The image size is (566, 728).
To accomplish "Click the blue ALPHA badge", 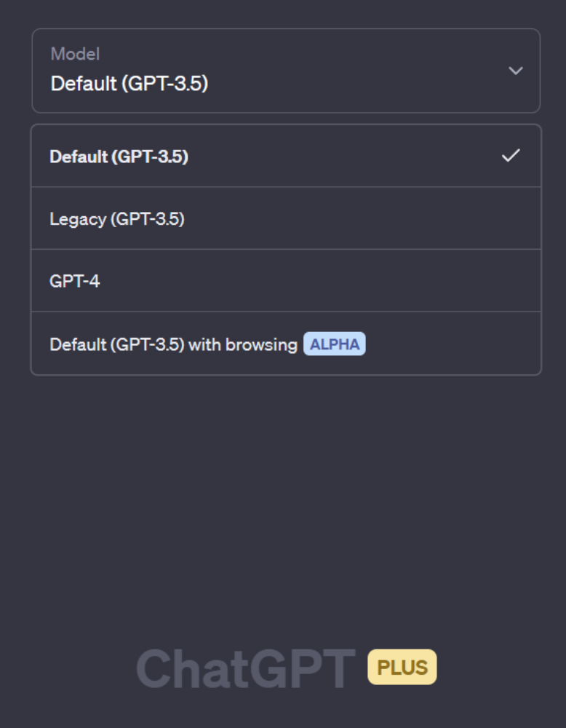I will (x=334, y=344).
